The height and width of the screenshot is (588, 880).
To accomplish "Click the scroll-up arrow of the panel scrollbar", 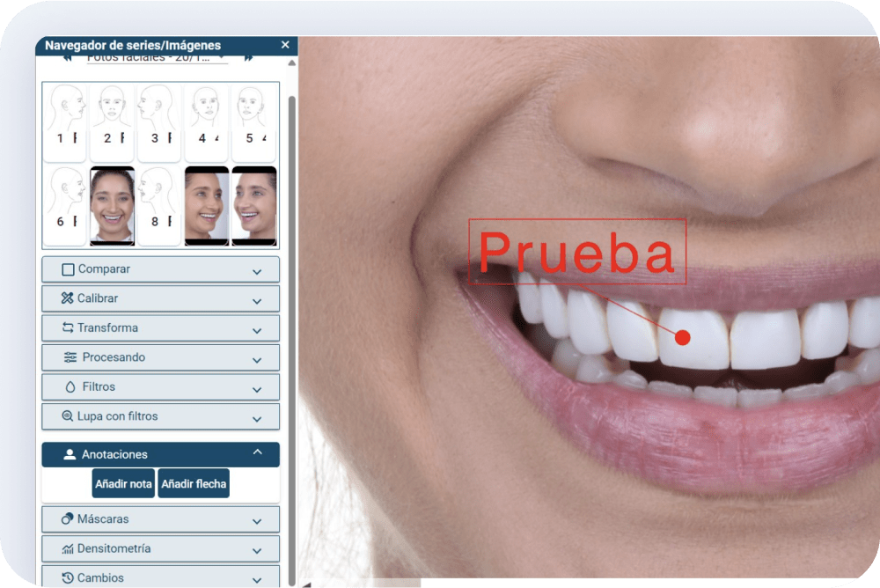I will click(292, 62).
